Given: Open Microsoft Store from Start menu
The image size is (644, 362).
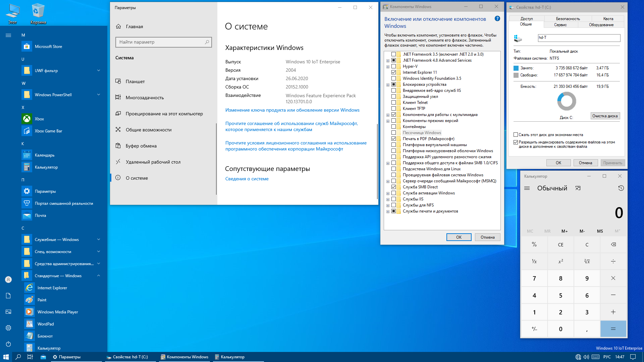Looking at the screenshot, I should pos(60,47).
